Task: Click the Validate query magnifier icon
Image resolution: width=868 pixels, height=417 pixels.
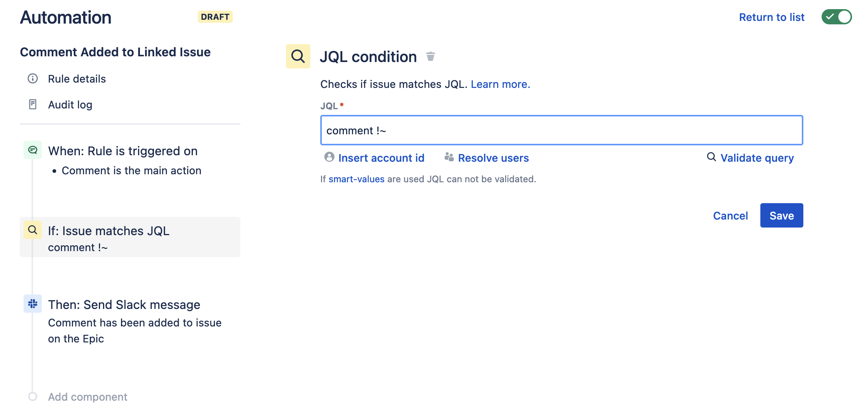Action: click(x=711, y=157)
